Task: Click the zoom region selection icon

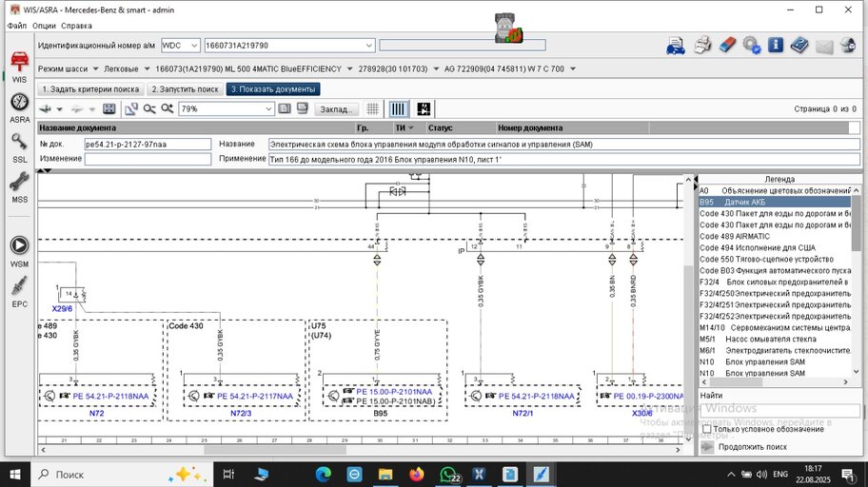Action: [131, 109]
